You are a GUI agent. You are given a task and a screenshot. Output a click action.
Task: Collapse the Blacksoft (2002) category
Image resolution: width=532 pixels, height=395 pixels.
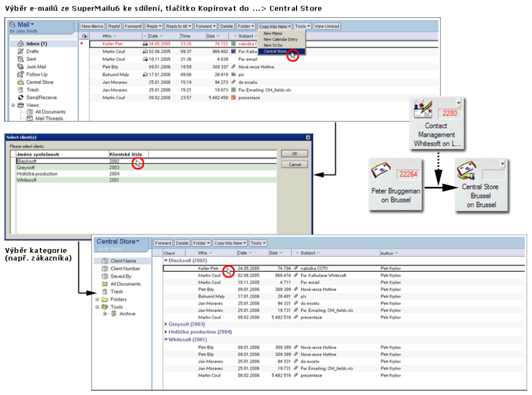pos(166,260)
